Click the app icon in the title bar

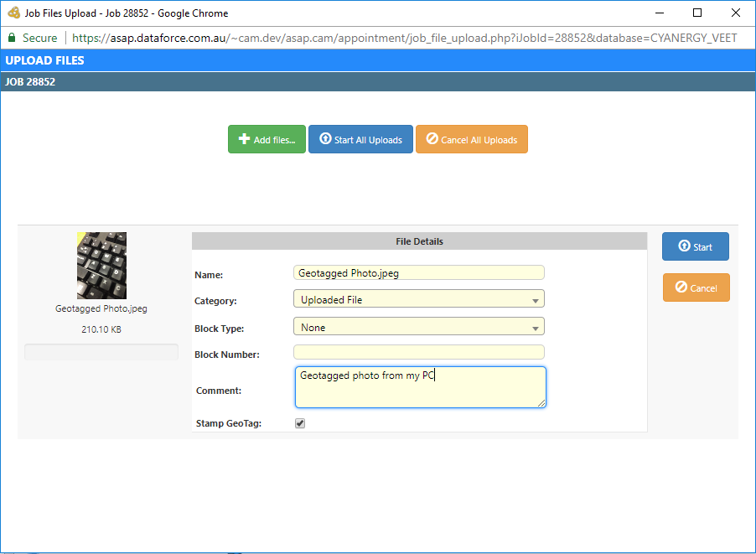click(13, 13)
